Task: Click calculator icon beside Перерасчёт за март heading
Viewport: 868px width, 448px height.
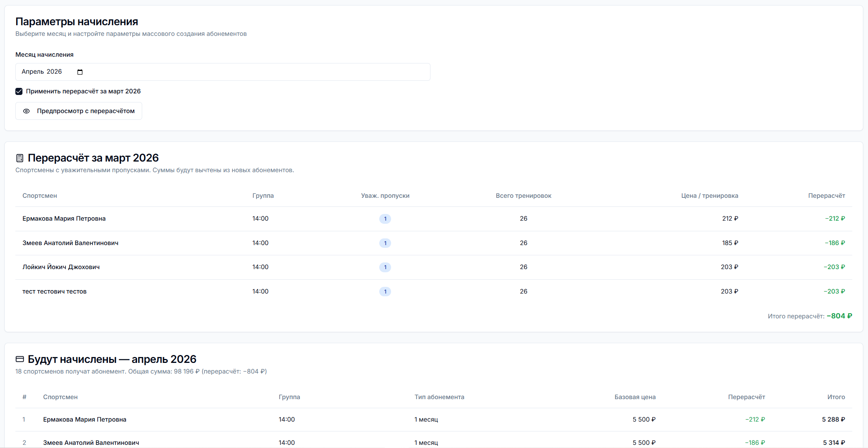Action: (x=20, y=158)
